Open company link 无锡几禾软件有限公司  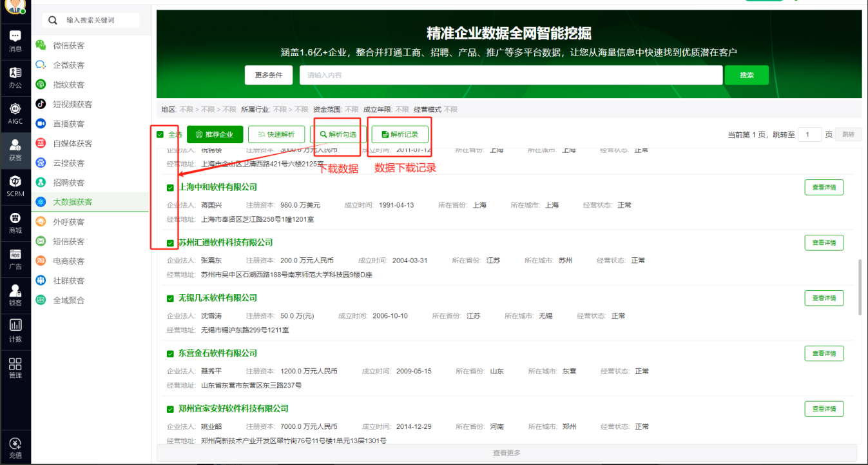coord(218,298)
